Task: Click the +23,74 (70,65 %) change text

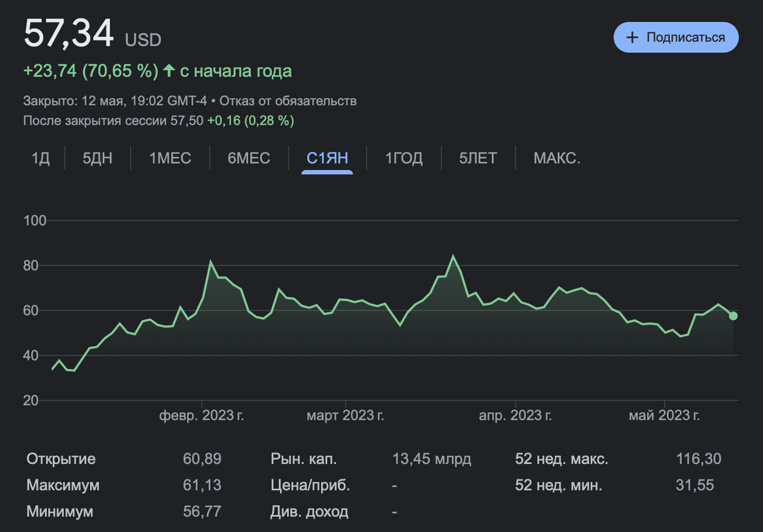Action: tap(91, 71)
